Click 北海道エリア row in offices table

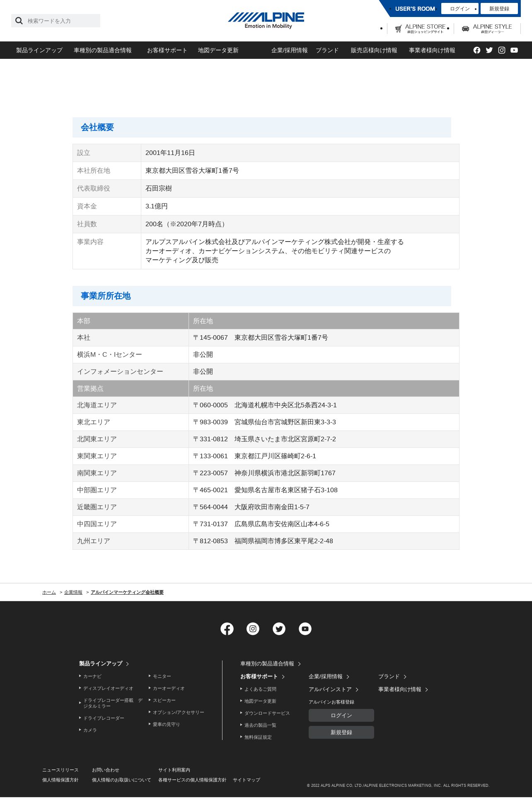click(x=266, y=405)
